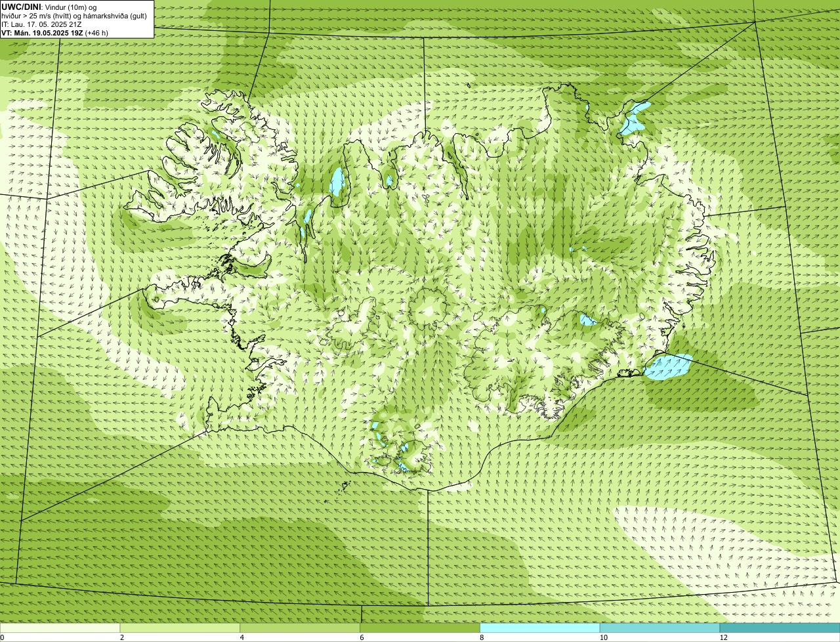The width and height of the screenshot is (840, 642).
Task: Select the 10–12 m/s cyan legend swatch
Action: click(660, 628)
